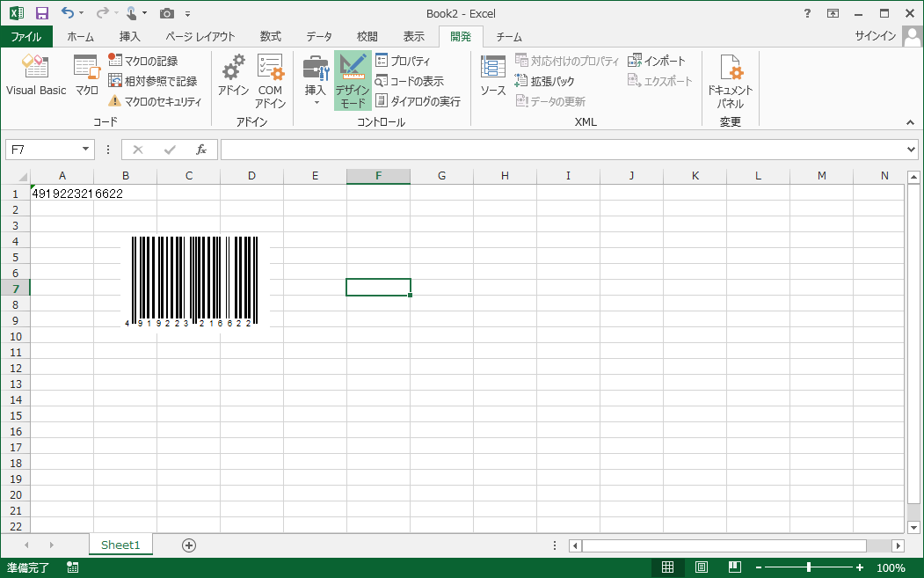
Task: Open the Name Box dropdown
Action: click(x=85, y=150)
